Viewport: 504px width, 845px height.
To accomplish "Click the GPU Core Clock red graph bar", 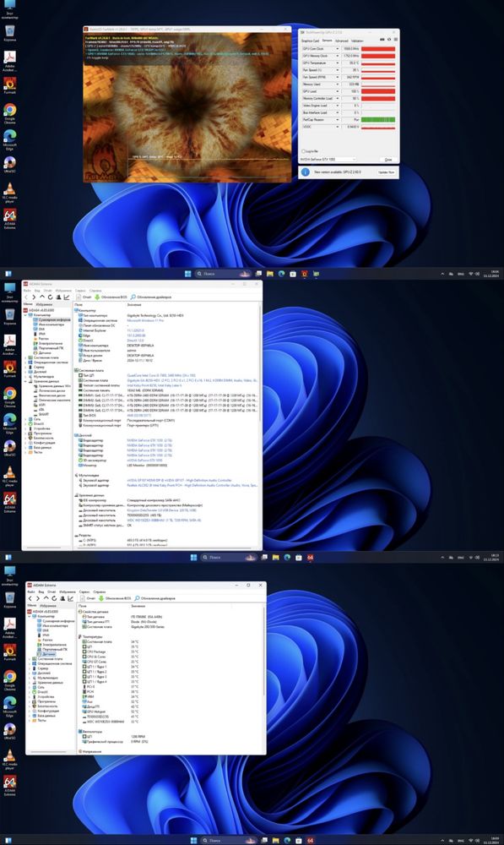I will tap(378, 48).
